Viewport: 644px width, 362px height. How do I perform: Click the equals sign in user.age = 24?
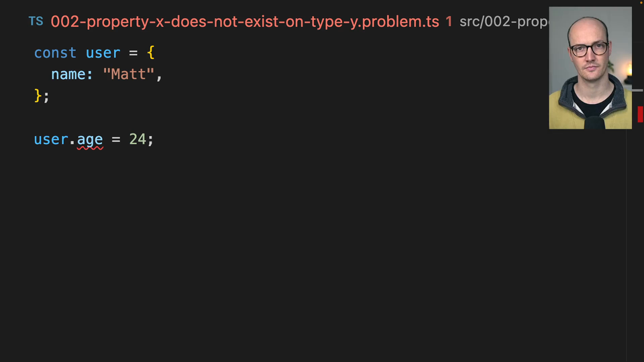[115, 139]
